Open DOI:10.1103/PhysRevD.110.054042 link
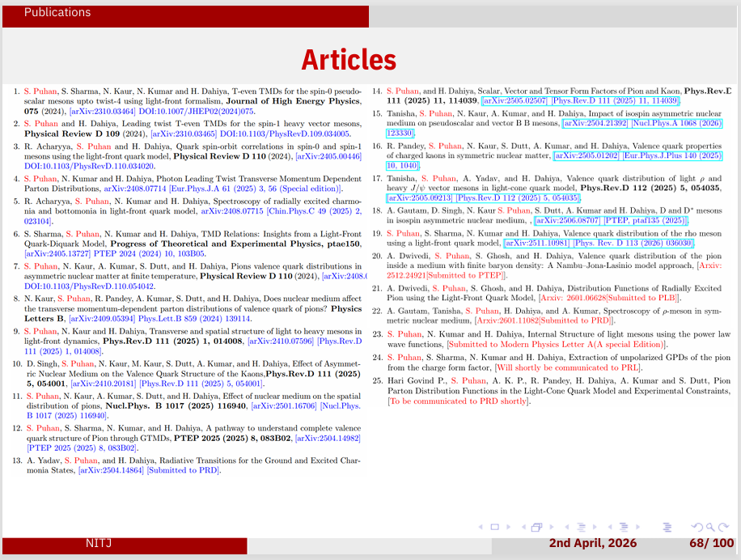741x560 pixels. [x=89, y=286]
